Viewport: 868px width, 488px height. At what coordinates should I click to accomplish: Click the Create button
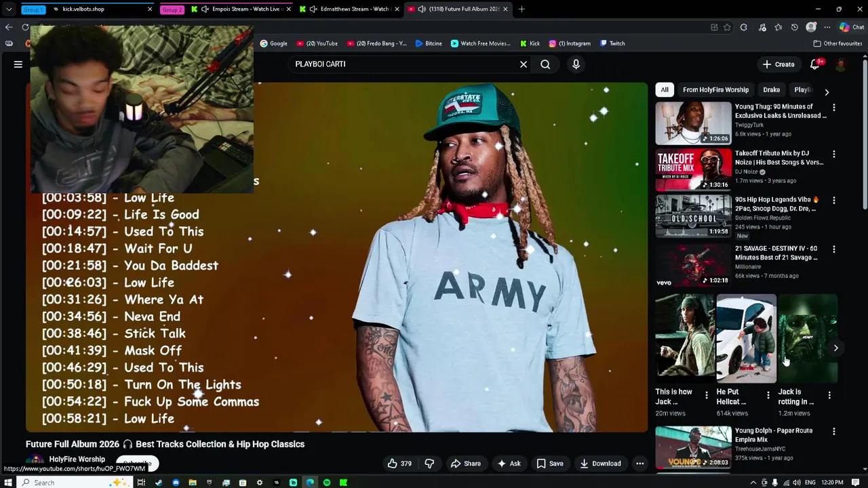tap(778, 64)
